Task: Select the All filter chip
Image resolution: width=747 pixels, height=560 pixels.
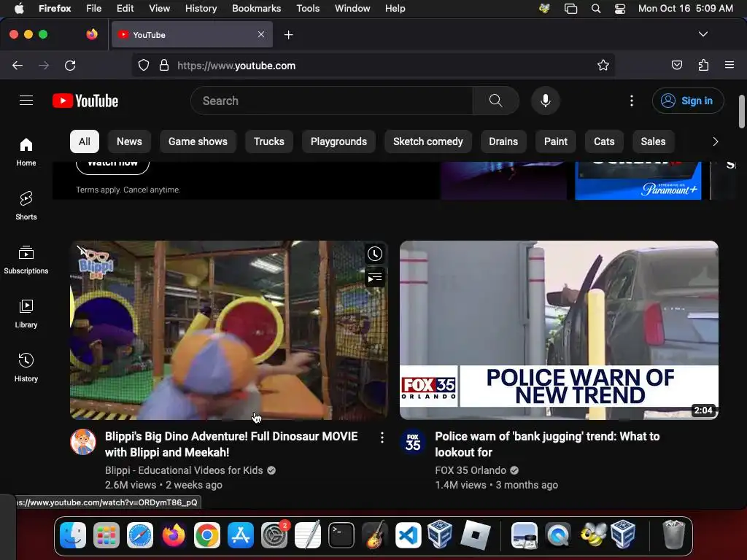Action: tap(85, 141)
